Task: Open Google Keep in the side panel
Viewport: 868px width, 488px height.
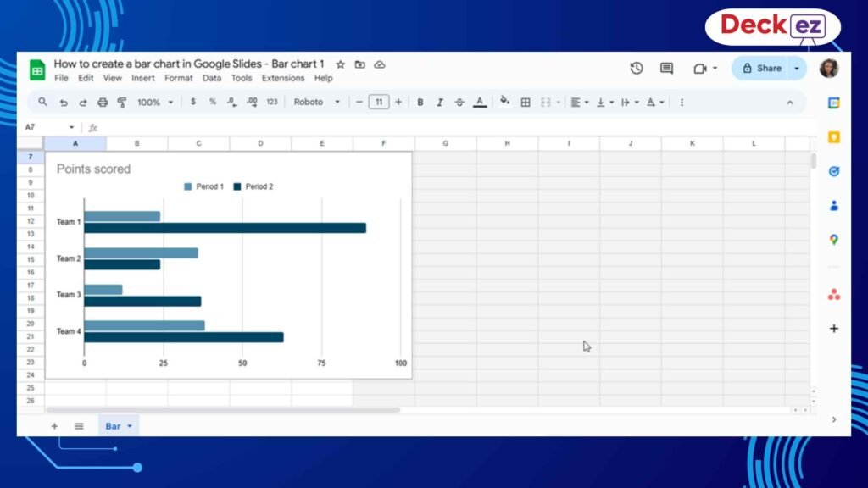Action: [x=834, y=136]
